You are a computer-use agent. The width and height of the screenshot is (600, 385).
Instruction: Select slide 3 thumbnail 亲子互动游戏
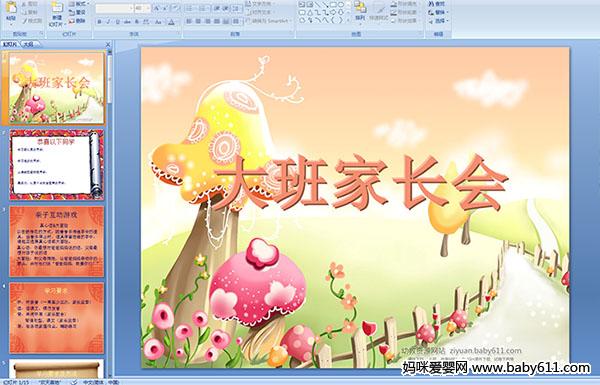tap(57, 241)
